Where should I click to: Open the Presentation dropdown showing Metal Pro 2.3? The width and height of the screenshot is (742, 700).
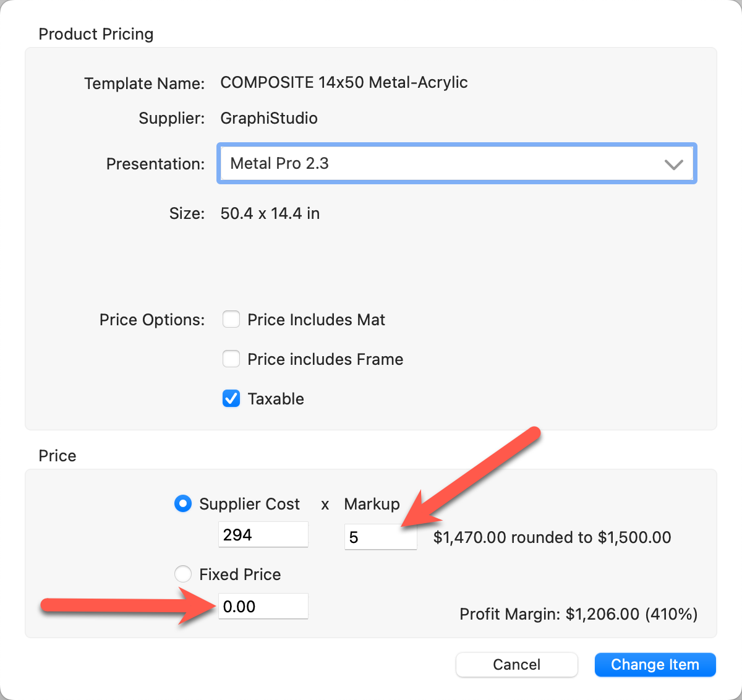click(456, 164)
